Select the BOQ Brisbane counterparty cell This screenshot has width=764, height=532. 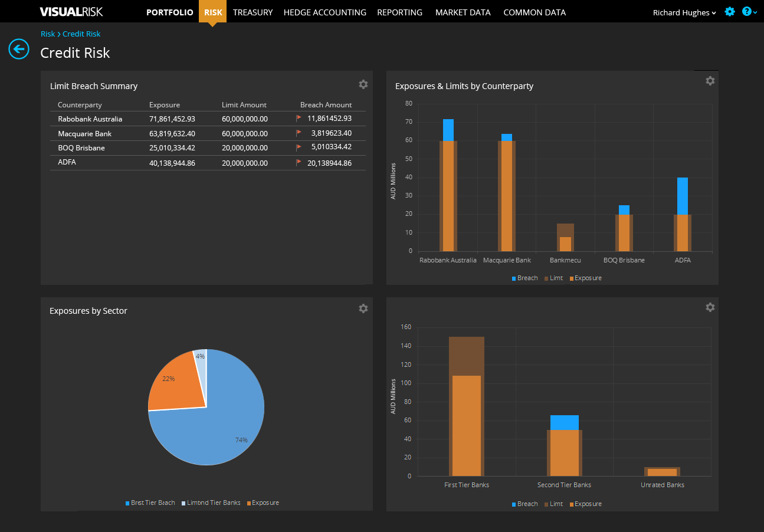(81, 147)
